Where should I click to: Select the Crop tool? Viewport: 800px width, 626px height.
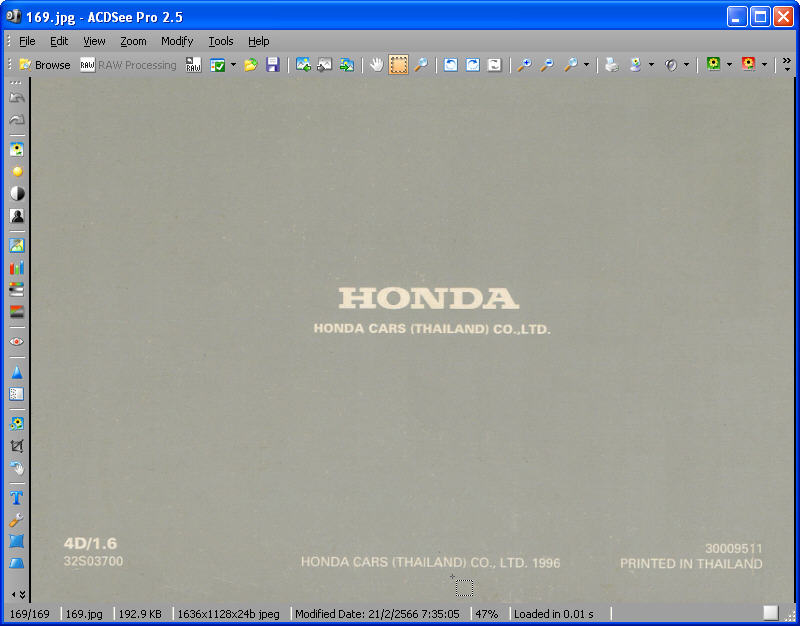pyautogui.click(x=17, y=446)
